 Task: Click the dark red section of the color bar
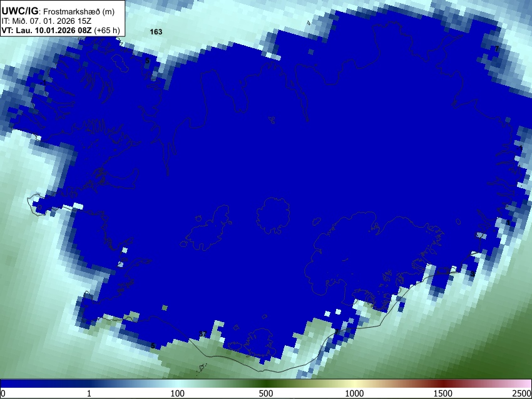click(x=443, y=384)
